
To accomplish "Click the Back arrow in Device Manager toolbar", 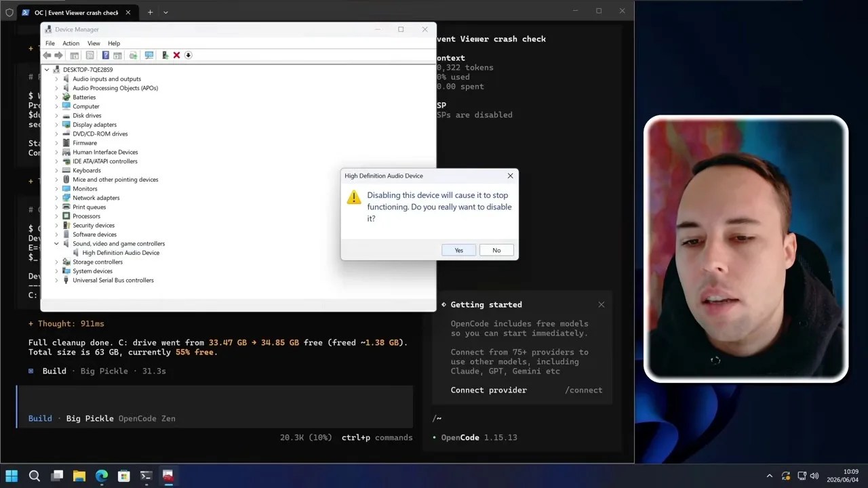I will (47, 55).
